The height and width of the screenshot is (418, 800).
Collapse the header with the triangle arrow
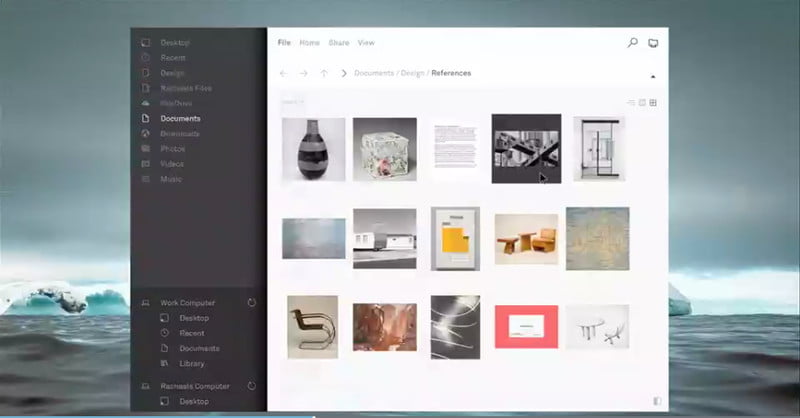click(x=653, y=77)
